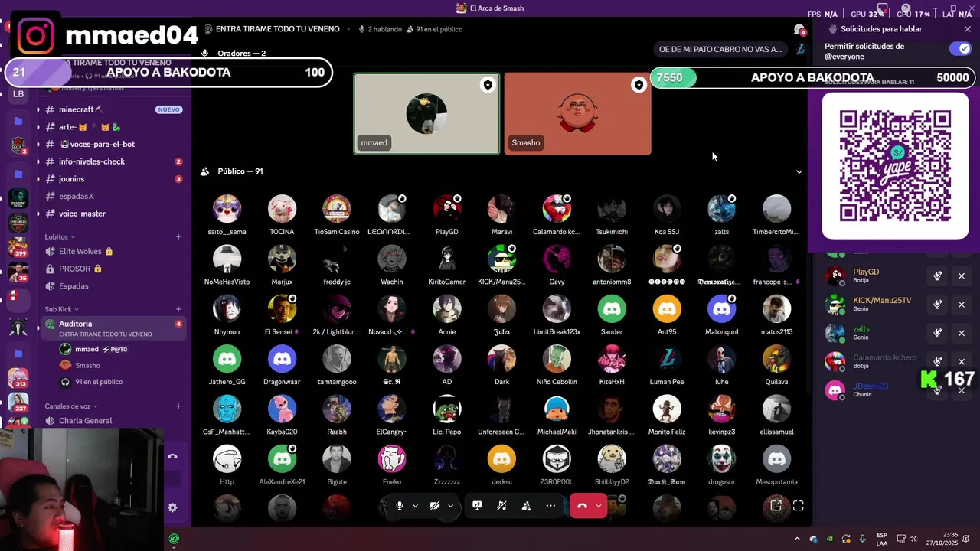The width and height of the screenshot is (980, 551).
Task: Mute the microphone in the call bar
Action: pos(399,506)
